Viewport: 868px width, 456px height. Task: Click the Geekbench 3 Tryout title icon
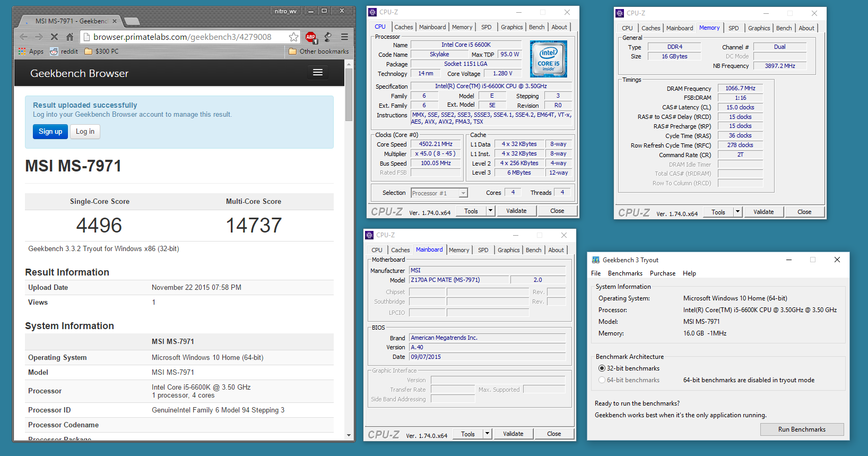pyautogui.click(x=596, y=260)
